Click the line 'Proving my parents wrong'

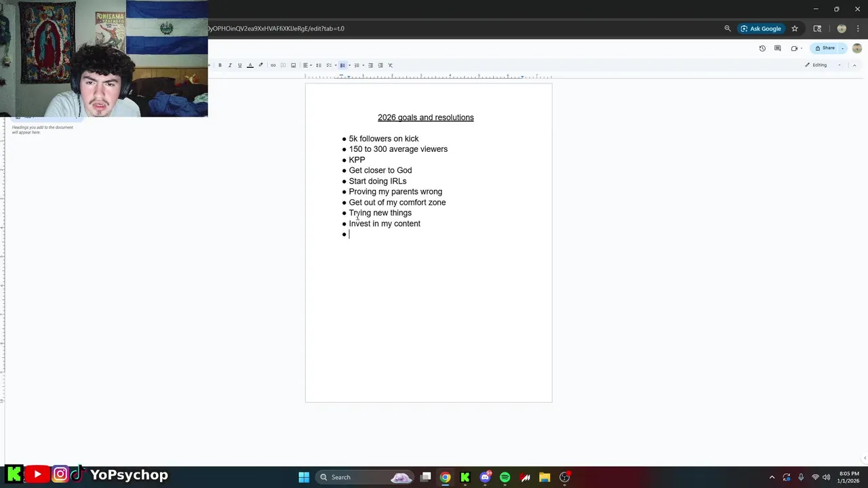click(x=395, y=192)
